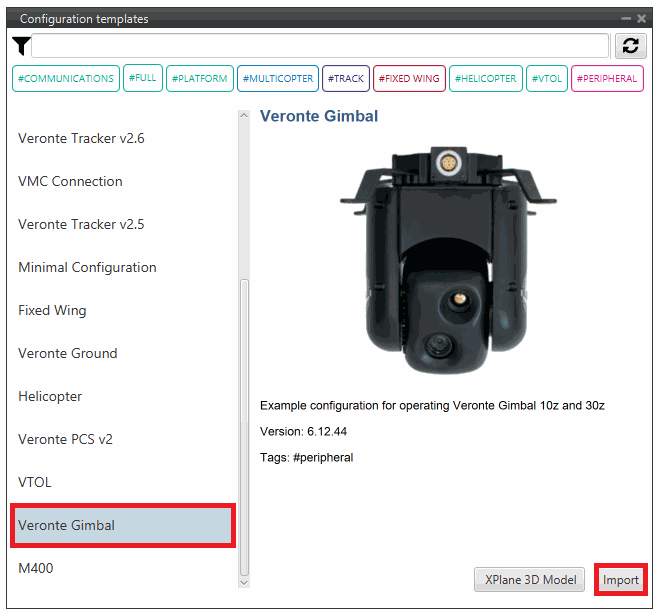The height and width of the screenshot is (613, 658).
Task: Select Veronte Tracker v2.6 template
Action: 81,138
